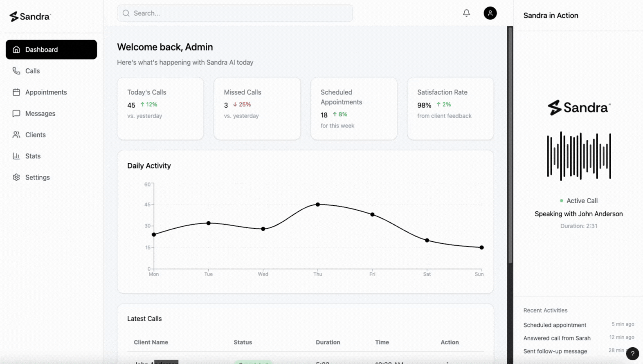Viewport: 643px width, 364px height.
Task: Open the Missed Calls stat card
Action: [x=257, y=108]
